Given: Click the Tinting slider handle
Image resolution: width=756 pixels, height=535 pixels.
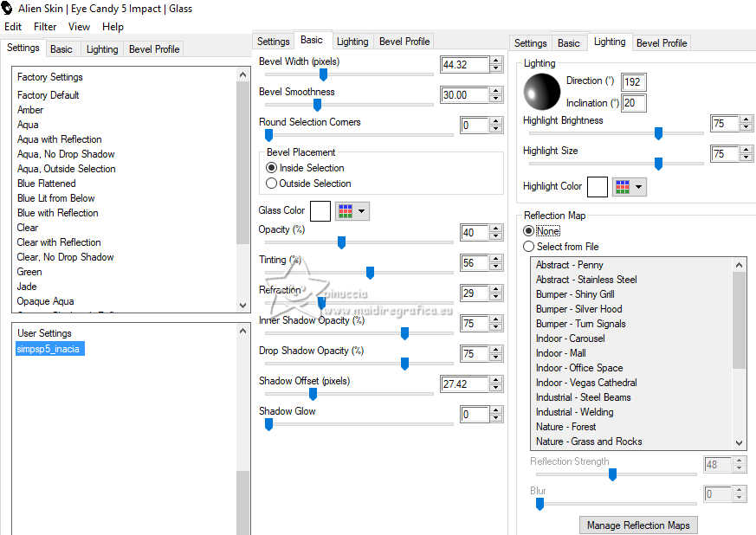Looking at the screenshot, I should pyautogui.click(x=371, y=273).
